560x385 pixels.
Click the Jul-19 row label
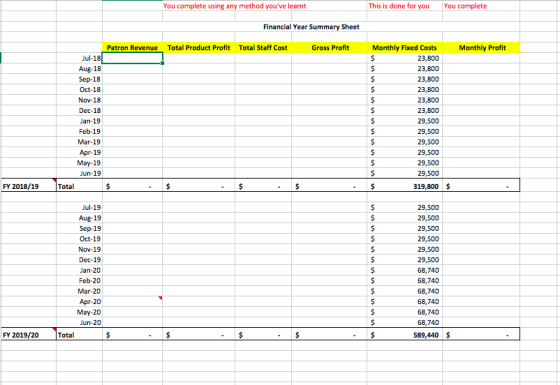(x=91, y=207)
